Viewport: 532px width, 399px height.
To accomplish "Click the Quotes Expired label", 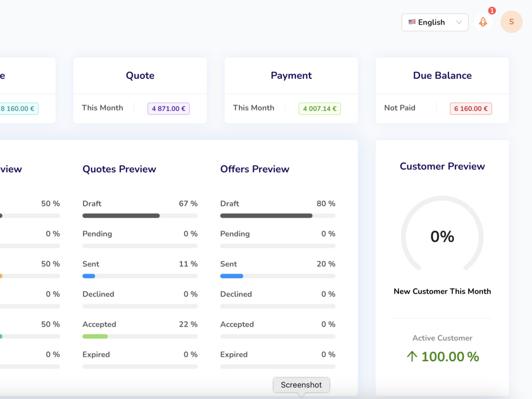I will [96, 354].
